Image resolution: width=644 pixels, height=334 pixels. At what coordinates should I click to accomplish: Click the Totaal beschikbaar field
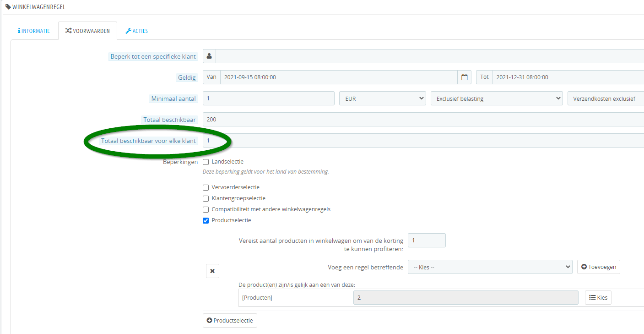[x=423, y=120]
